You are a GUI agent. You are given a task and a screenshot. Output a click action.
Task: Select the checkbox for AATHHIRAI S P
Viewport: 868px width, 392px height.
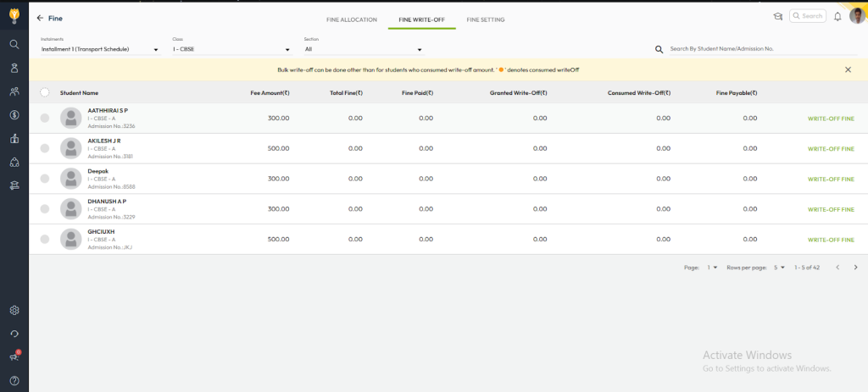point(45,118)
